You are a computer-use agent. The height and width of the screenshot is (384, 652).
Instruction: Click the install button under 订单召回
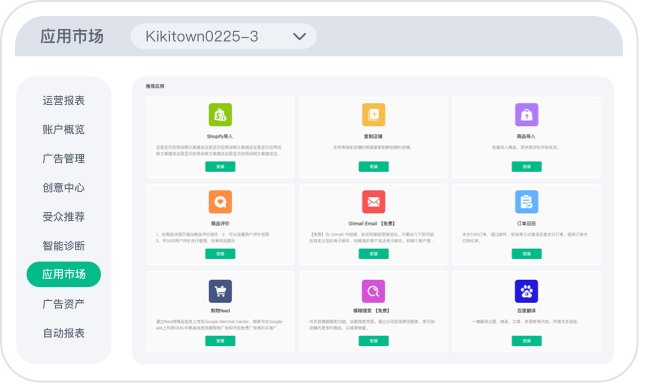[526, 254]
